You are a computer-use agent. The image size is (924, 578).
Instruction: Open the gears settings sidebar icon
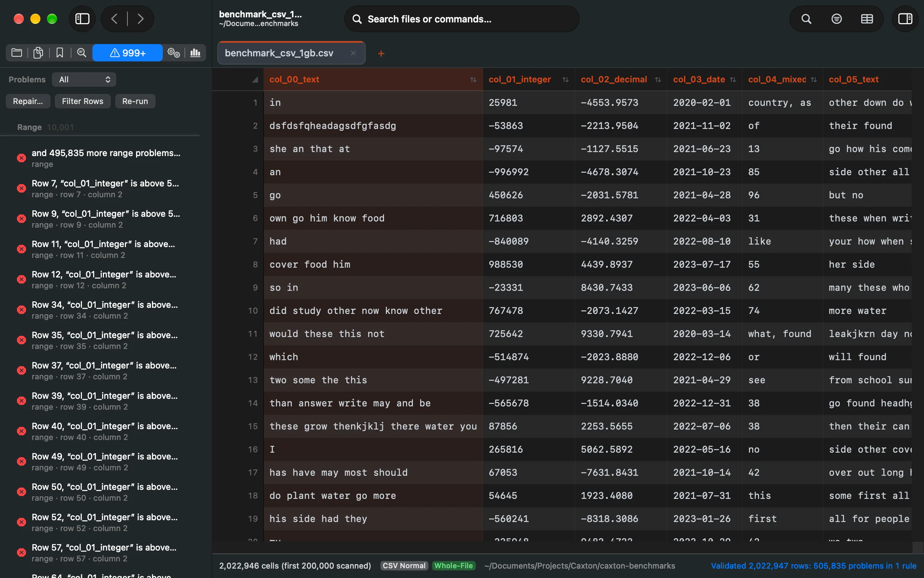click(174, 52)
